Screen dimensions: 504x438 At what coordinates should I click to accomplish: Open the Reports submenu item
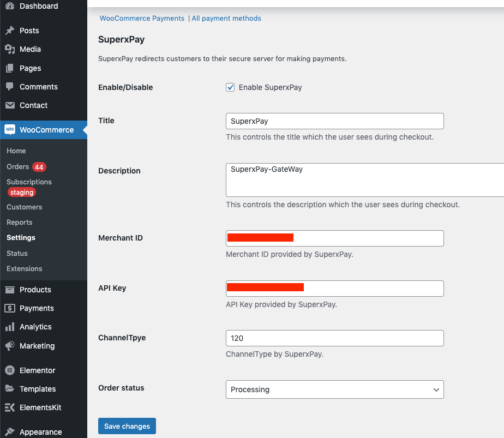(x=19, y=223)
